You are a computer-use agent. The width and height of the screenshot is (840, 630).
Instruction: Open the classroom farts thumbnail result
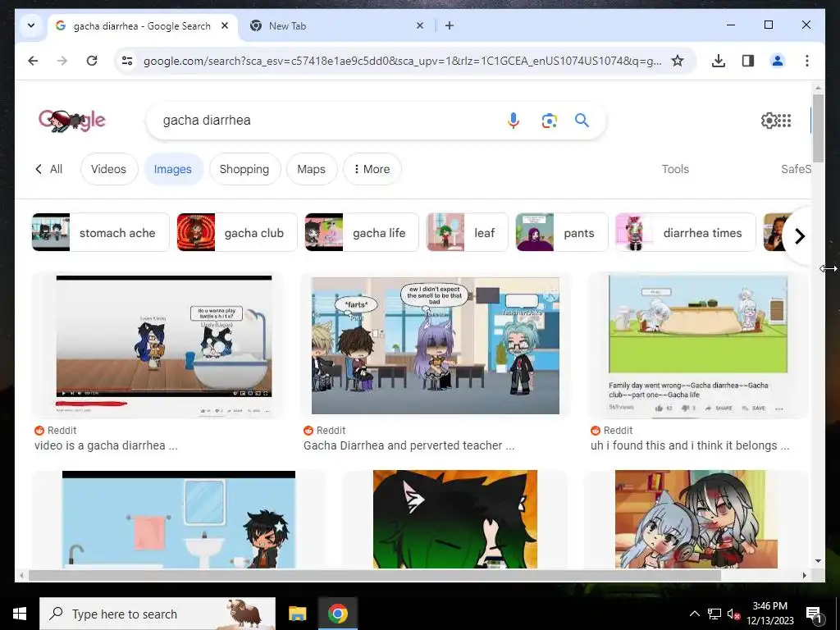[x=436, y=345]
